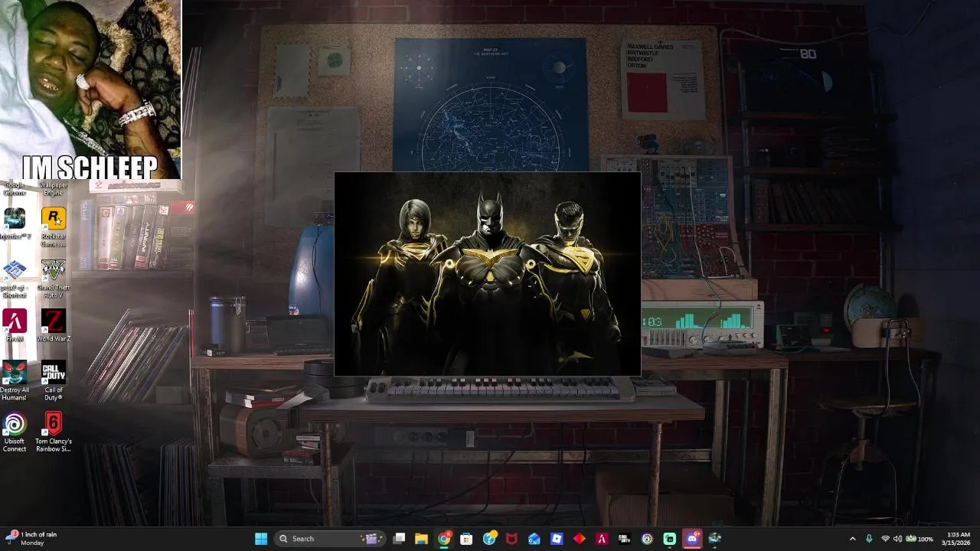The width and height of the screenshot is (980, 551).
Task: Launch Rockstar Games Launcher shortcut
Action: pos(54,227)
